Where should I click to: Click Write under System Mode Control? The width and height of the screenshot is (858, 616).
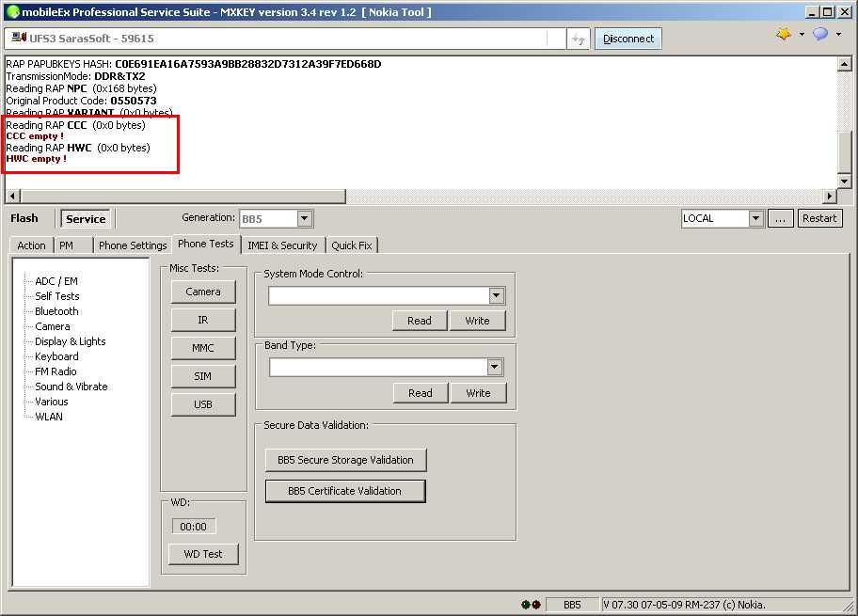pos(477,321)
